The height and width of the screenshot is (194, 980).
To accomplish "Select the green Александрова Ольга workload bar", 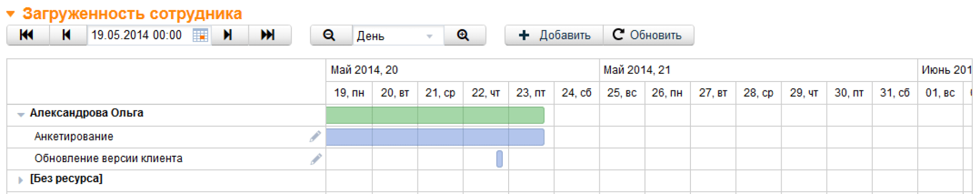I will click(435, 115).
